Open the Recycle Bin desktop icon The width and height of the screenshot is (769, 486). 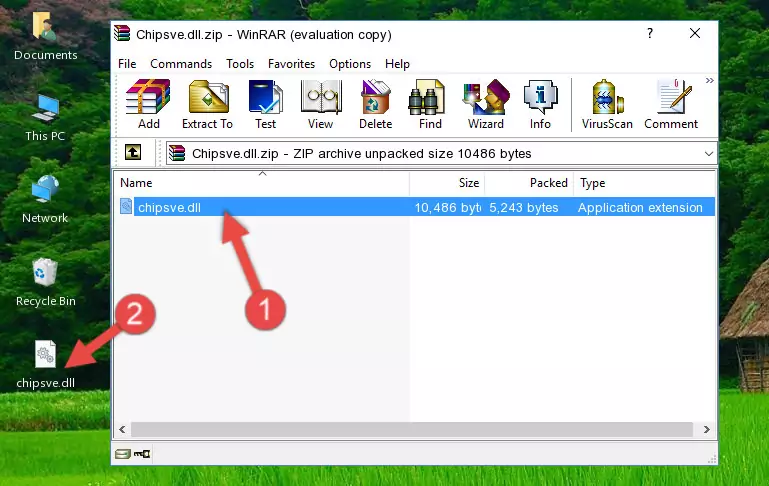pyautogui.click(x=46, y=283)
